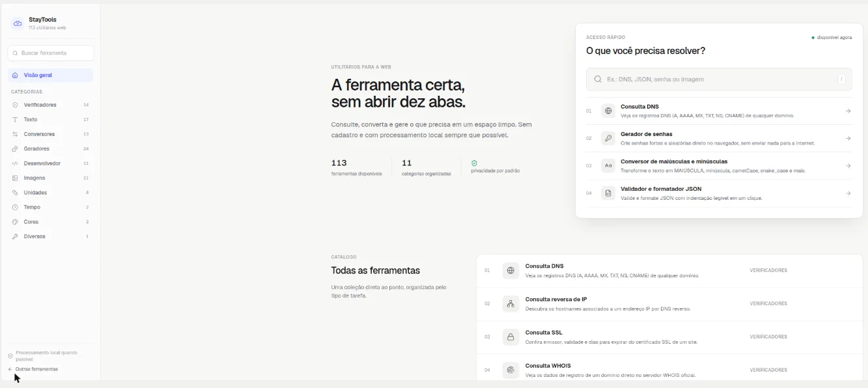This screenshot has width=868, height=388.
Task: Click the Aa icon for case converter
Action: pyautogui.click(x=608, y=165)
